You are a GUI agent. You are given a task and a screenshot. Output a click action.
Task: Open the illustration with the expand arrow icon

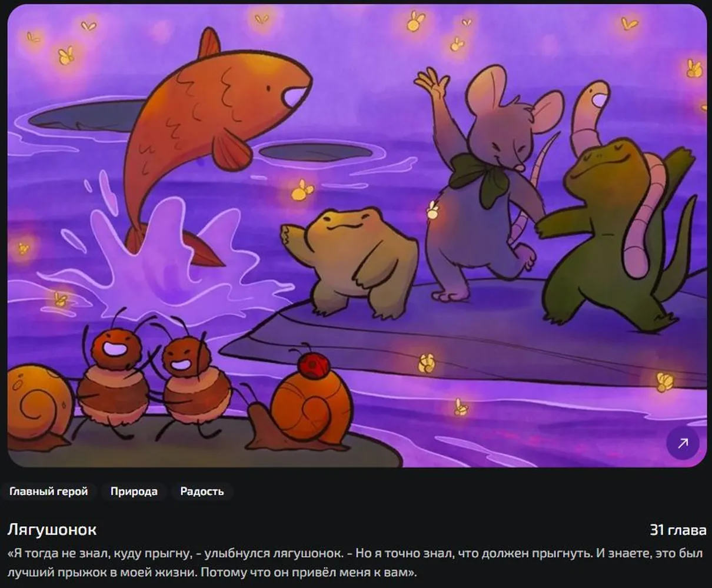pos(683,443)
